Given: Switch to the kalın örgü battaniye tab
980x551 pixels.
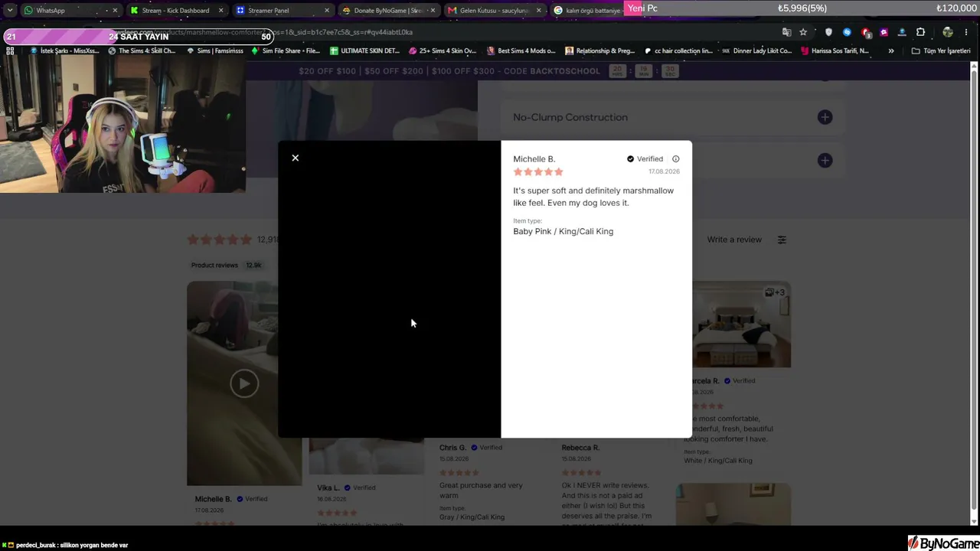Looking at the screenshot, I should 588,11.
